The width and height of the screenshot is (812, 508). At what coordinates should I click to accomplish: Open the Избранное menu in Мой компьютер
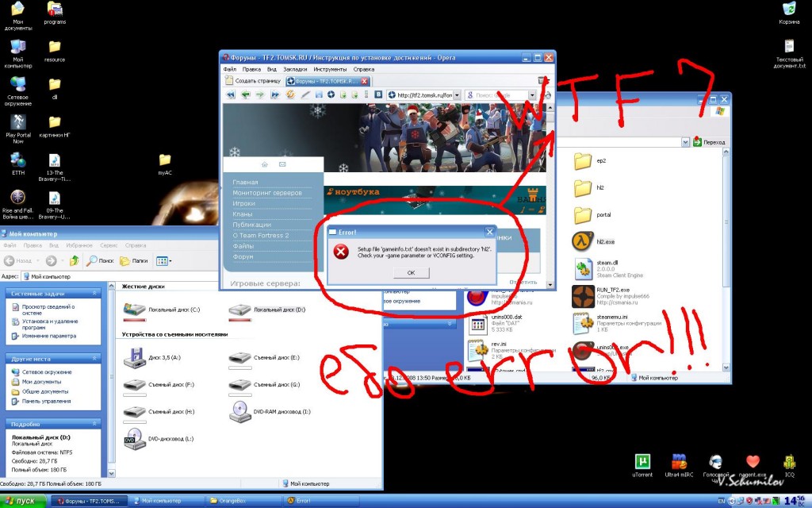pyautogui.click(x=79, y=245)
